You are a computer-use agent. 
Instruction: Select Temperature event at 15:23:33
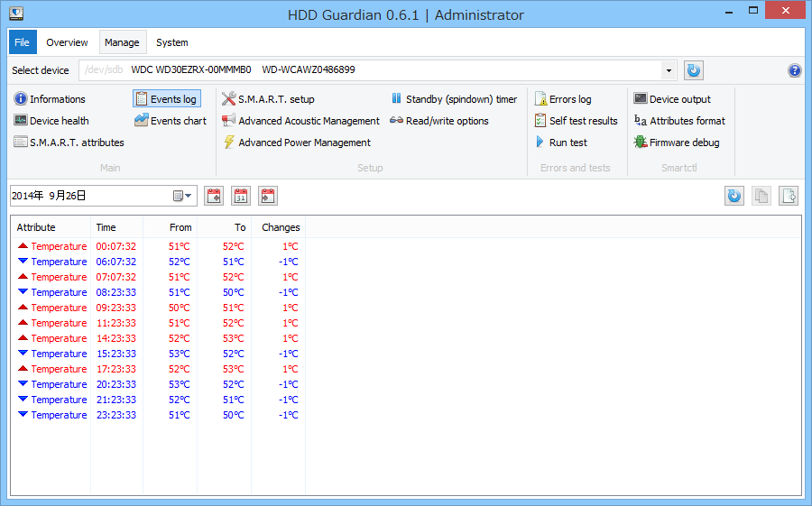158,354
